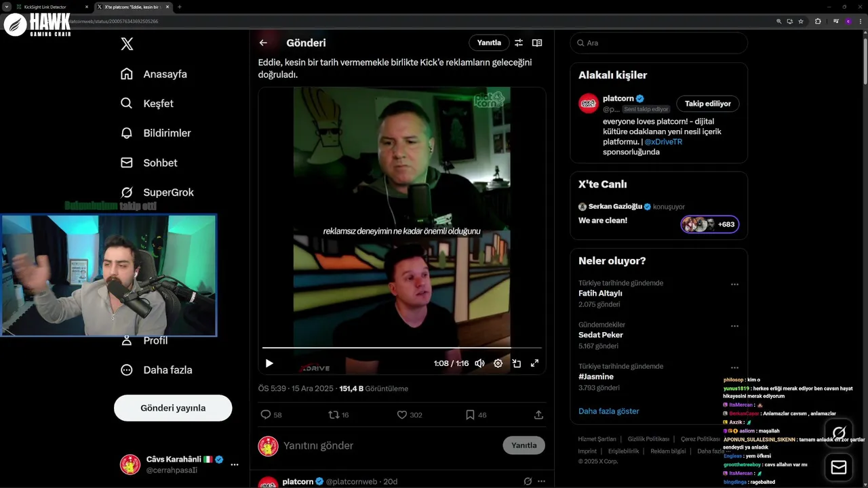Screen dimensions: 868x488
Task: Click the browser zoom magnifier icon
Action: click(x=779, y=21)
